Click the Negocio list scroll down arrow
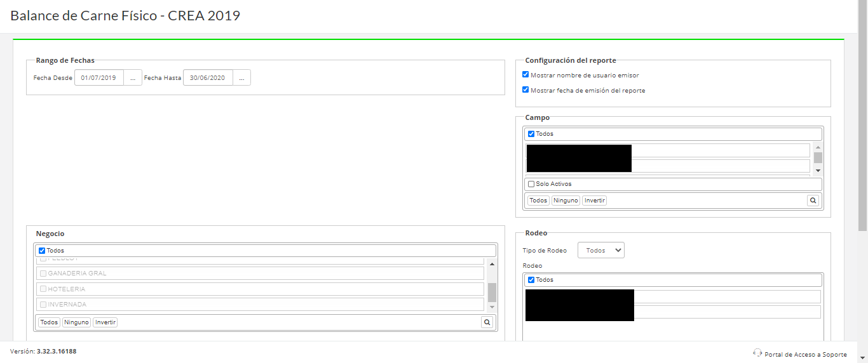 pyautogui.click(x=492, y=307)
